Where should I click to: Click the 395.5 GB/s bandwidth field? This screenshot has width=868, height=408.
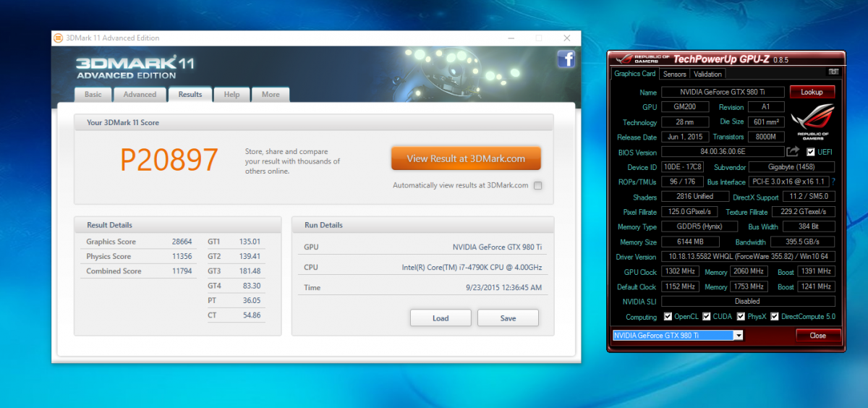click(801, 242)
